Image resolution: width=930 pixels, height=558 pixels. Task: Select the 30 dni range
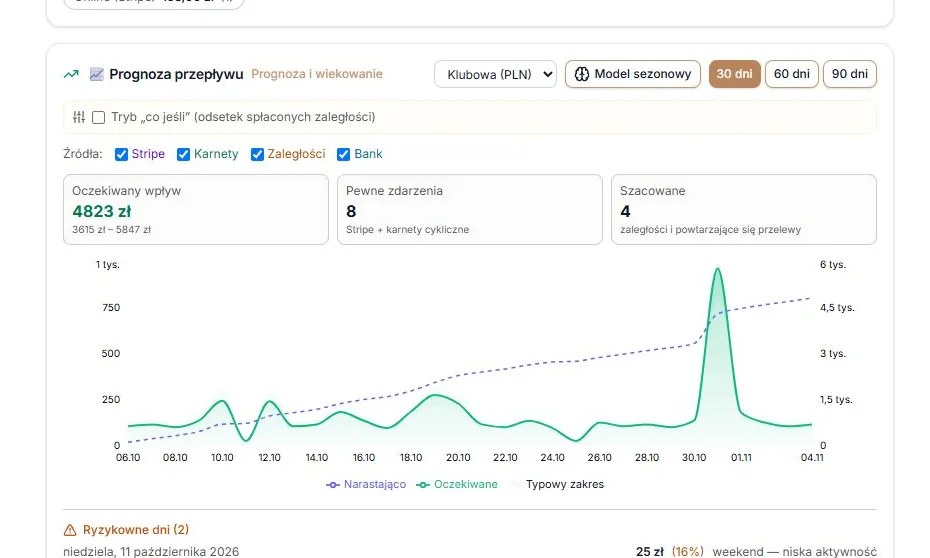pos(734,74)
